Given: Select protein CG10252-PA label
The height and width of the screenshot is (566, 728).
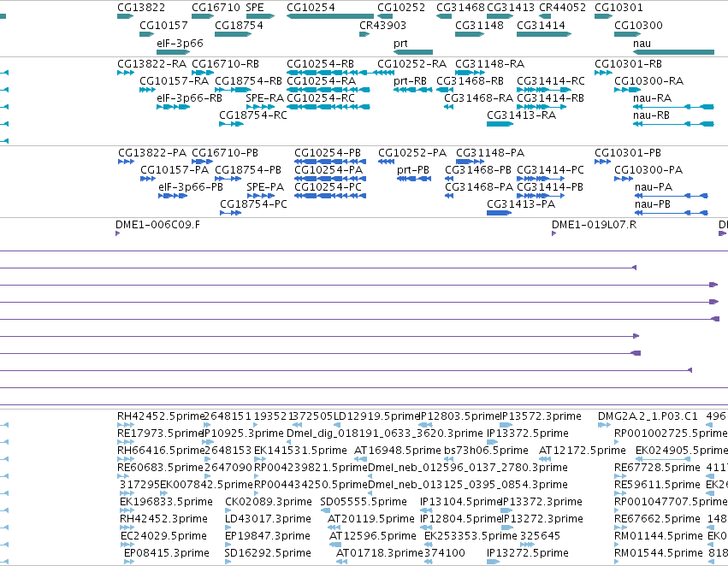Looking at the screenshot, I should point(412,153).
